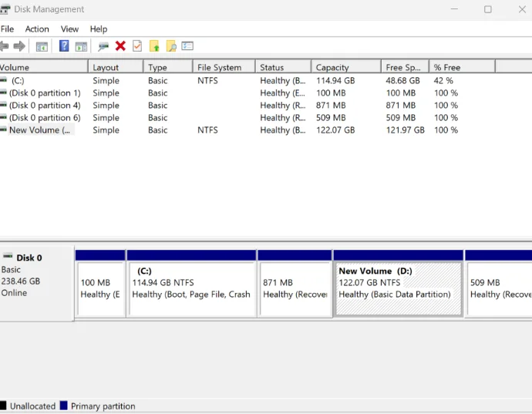The width and height of the screenshot is (532, 414).
Task: Click the drive icon beside Disk 0 partition 6
Action: coord(3,117)
